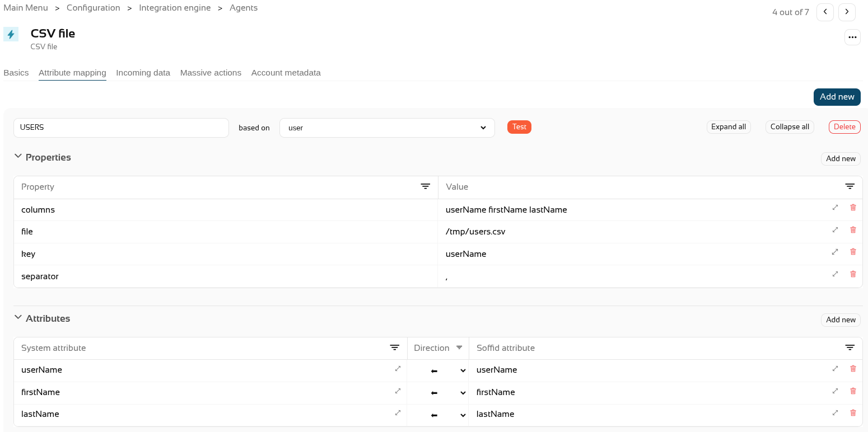This screenshot has height=432, width=868.
Task: Expand Soffid attribute editor for firstName
Action: (835, 391)
